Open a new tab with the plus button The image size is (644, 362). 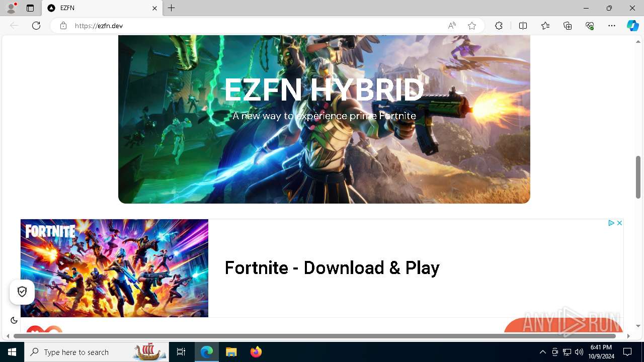pos(171,8)
